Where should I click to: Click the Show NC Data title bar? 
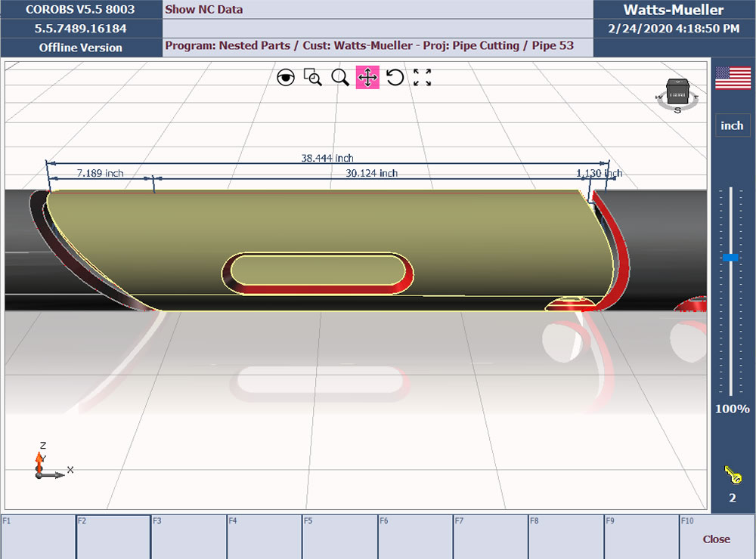click(378, 10)
